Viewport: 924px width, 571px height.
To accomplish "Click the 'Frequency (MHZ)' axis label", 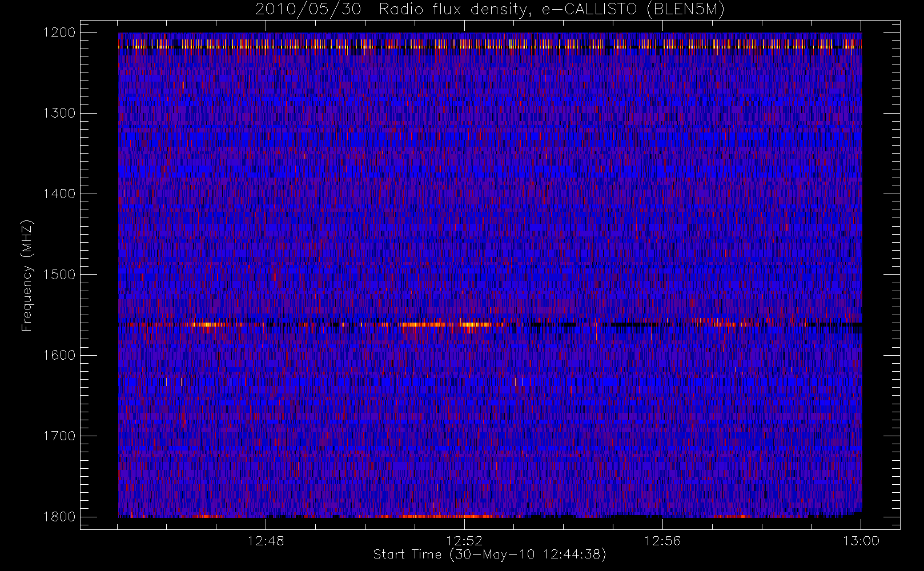I will pos(26,275).
